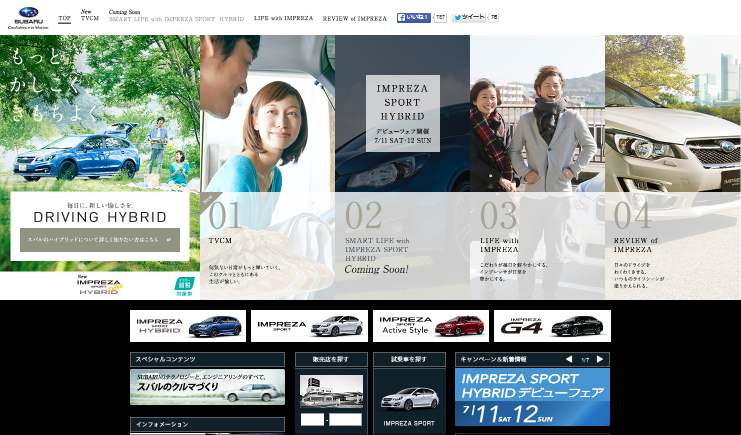Viewport: 741px width, 435px height.
Task: Click the Subaru hybrid details button under DRIVING HYBRID
Action: 100,240
